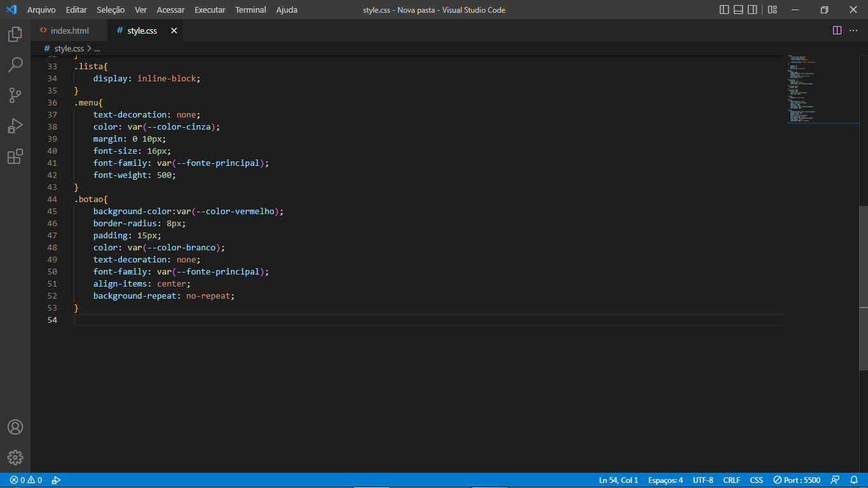This screenshot has width=868, height=488.
Task: Click line number 36 in the gutter
Action: pos(52,102)
